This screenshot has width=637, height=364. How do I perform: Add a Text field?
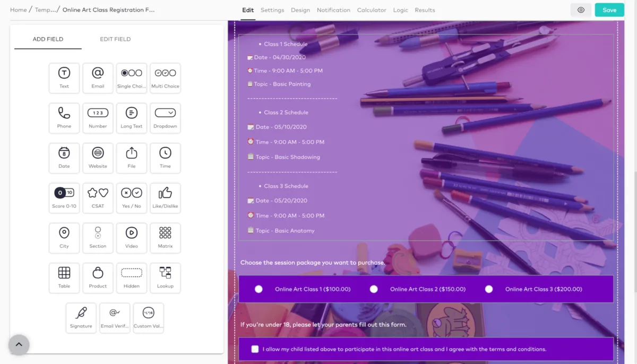[64, 78]
